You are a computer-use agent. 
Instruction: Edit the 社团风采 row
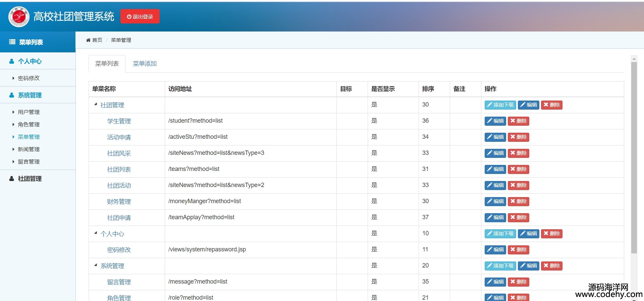coord(495,153)
